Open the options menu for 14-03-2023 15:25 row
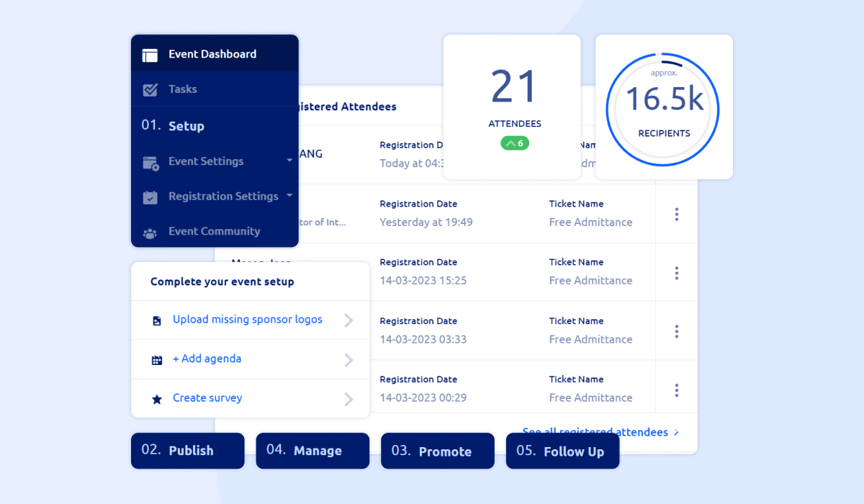Screen dimensions: 864x504 676,273
